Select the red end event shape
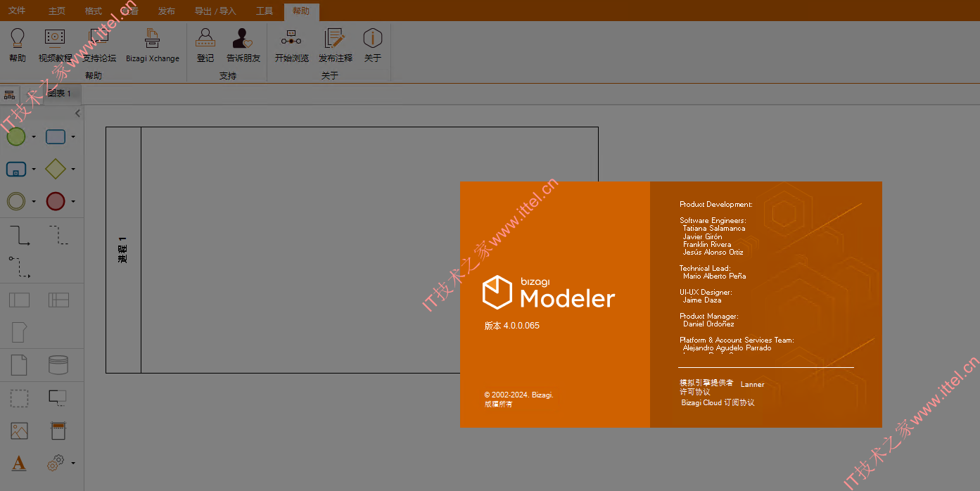The width and height of the screenshot is (980, 491). [x=56, y=201]
